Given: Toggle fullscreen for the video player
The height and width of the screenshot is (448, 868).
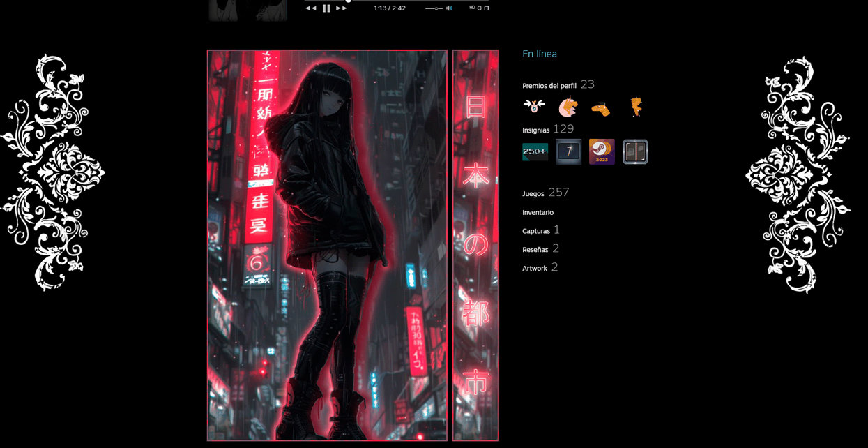Looking at the screenshot, I should coord(487,8).
